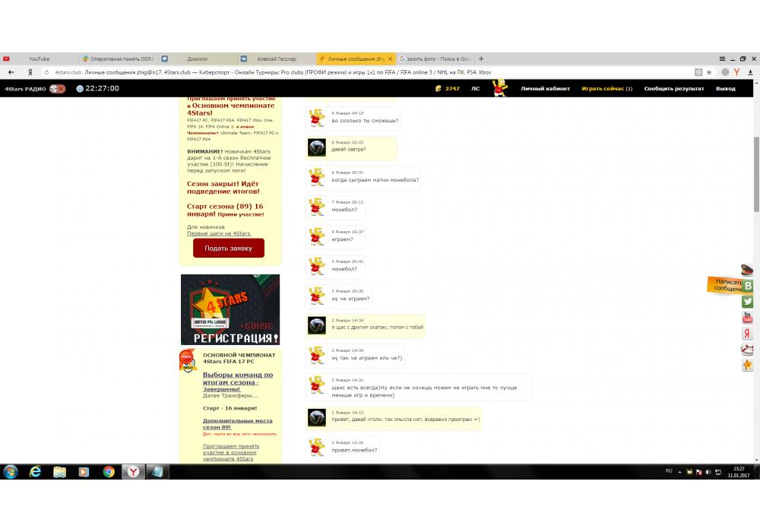Open a new browser tab with the plus button
The height and width of the screenshot is (532, 760).
(481, 59)
